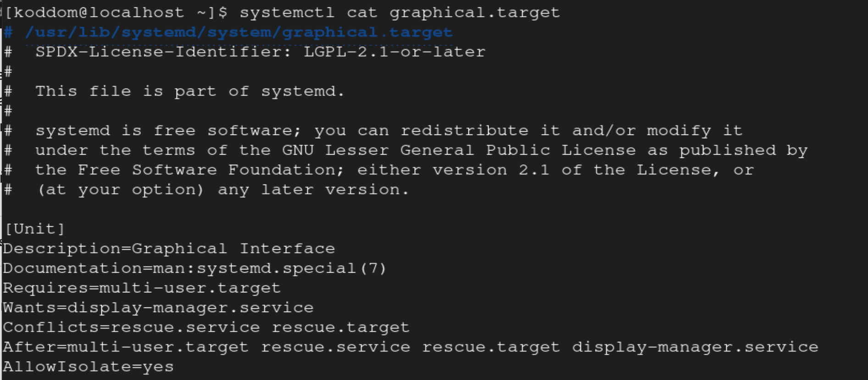Click the [Unit] section header
The image size is (868, 380).
[x=35, y=229]
